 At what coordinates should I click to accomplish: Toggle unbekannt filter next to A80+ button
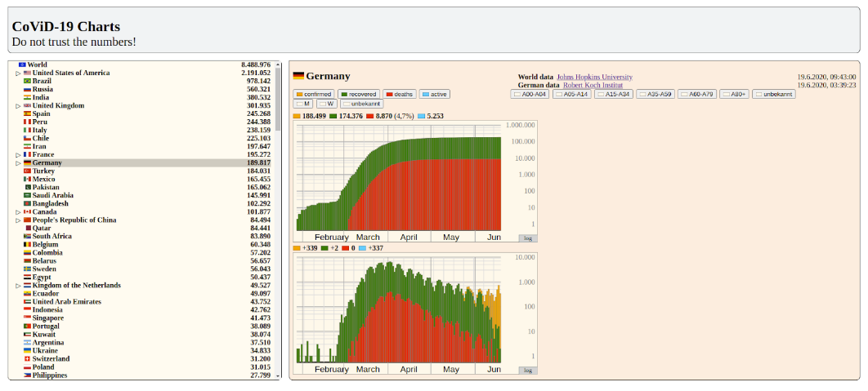pos(774,95)
